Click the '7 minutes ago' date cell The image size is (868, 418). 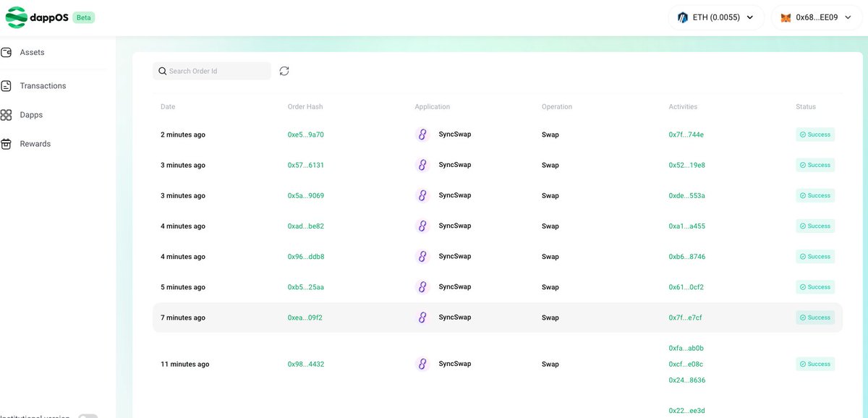tap(183, 317)
